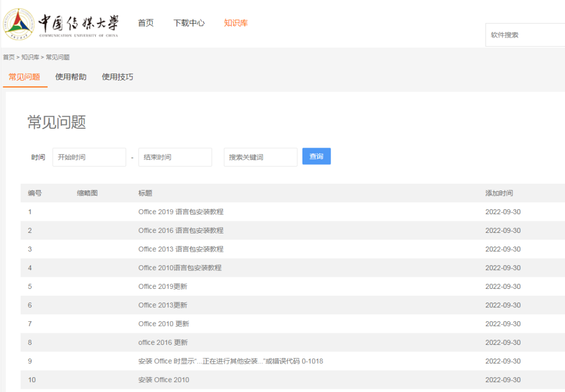Open the 首页 navigation menu item
Screen dimensions: 565x392
pos(145,23)
